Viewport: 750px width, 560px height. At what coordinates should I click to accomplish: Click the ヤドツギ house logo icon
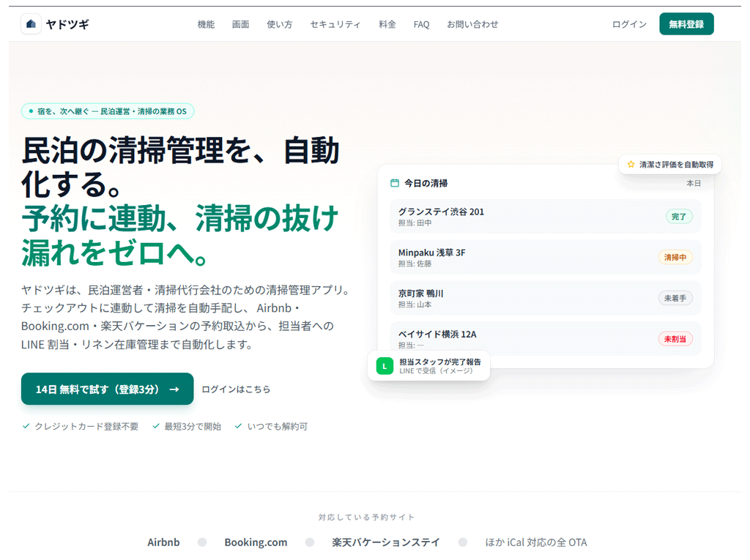pyautogui.click(x=31, y=24)
